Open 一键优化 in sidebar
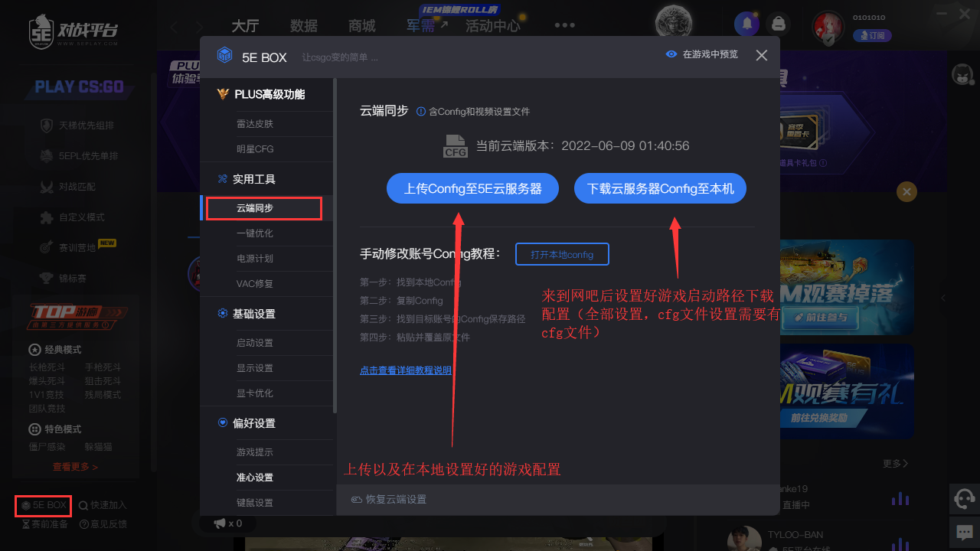The height and width of the screenshot is (551, 980). pos(255,233)
